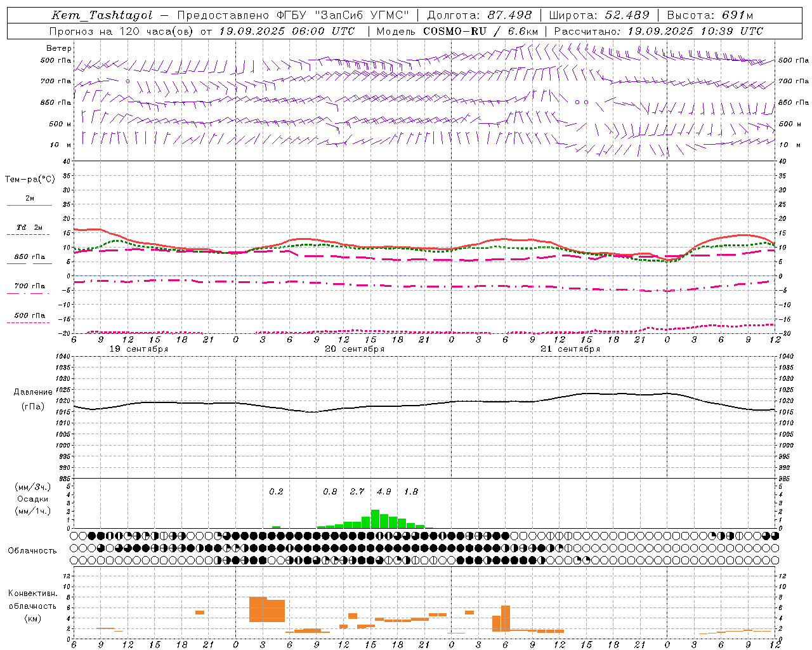Click the '19 сентября' date label

point(139,349)
